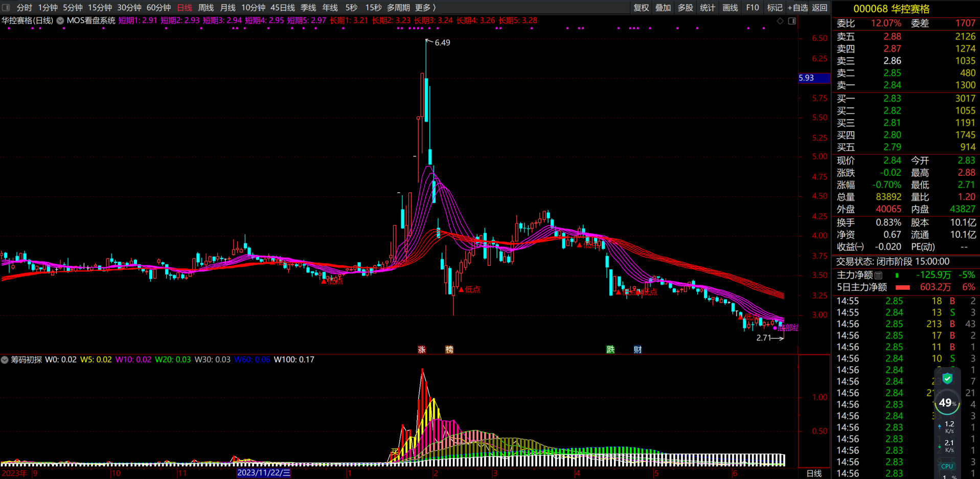Select the 15分钟 period

point(100,8)
